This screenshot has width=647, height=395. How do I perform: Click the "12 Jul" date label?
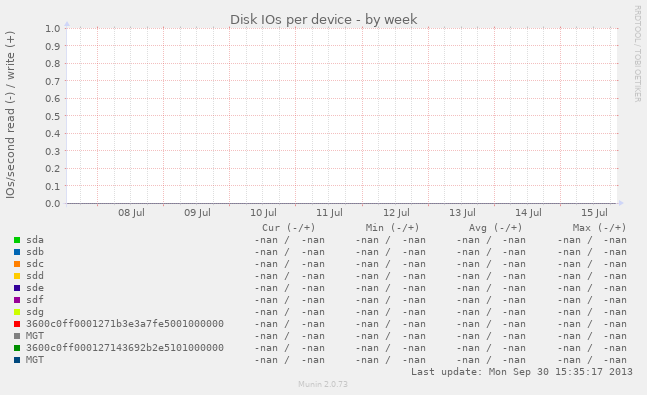coord(396,213)
